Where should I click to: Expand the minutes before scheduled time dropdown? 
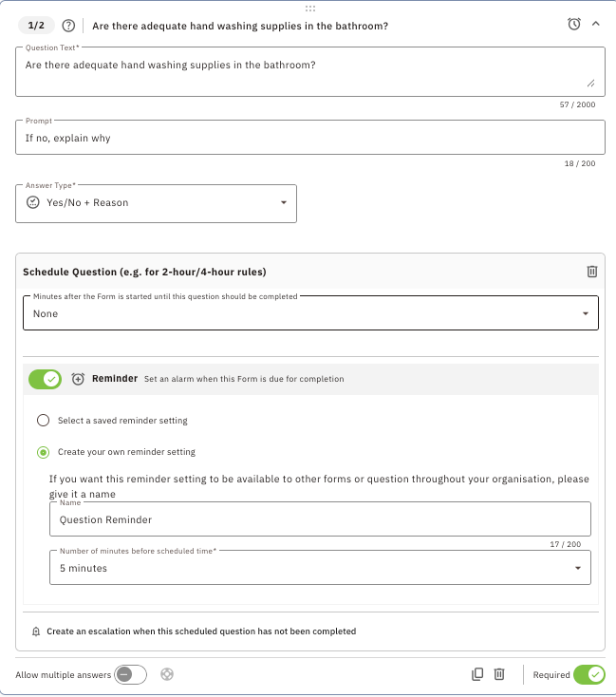[x=320, y=568]
